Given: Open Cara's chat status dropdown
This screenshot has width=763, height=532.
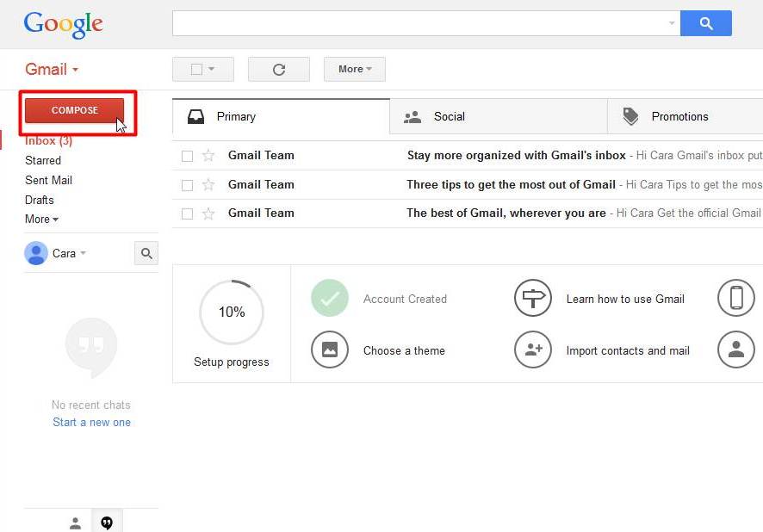Looking at the screenshot, I should point(83,253).
